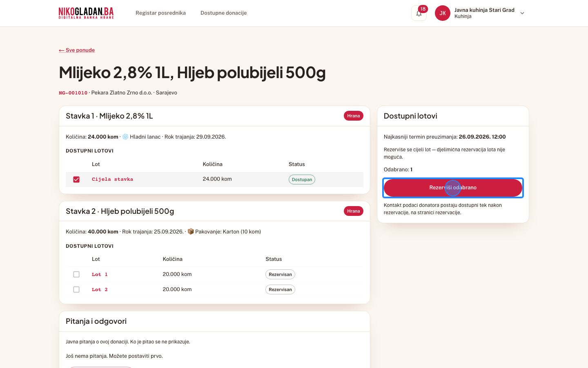Click the Količina column header in Stavka 1
Image resolution: width=588 pixels, height=368 pixels.
pyautogui.click(x=213, y=164)
